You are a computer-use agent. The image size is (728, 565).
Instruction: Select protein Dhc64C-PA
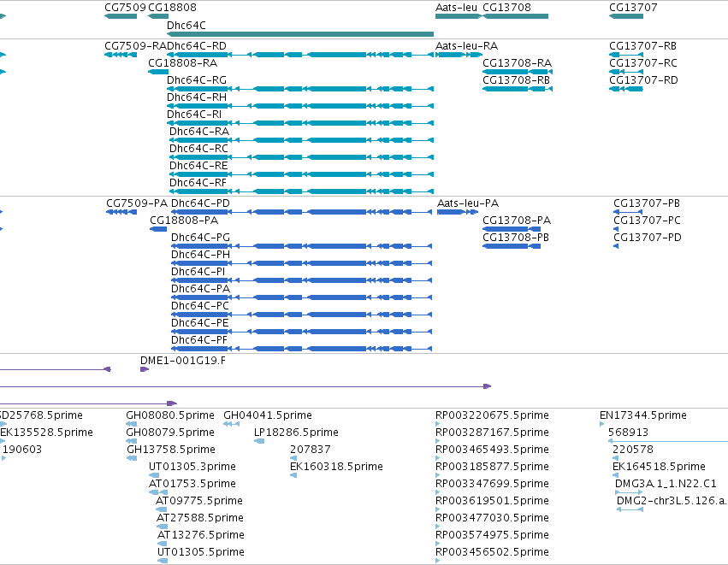tap(200, 289)
